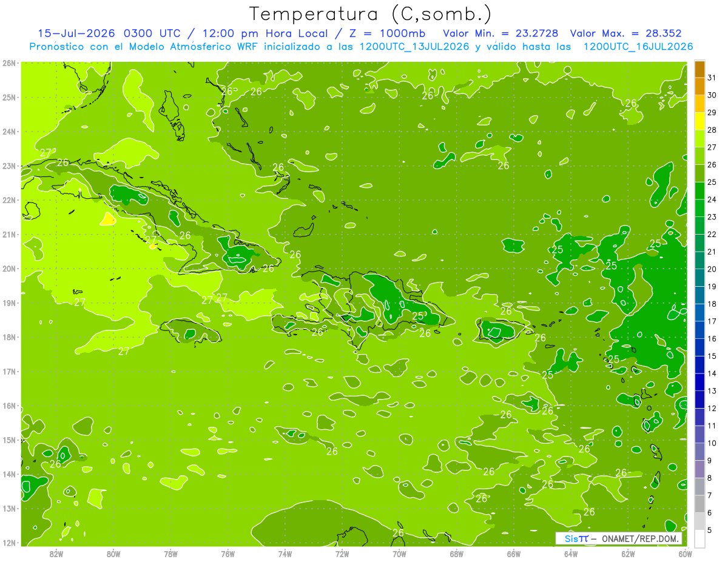Select the '76W' longitude label
Screen dimensions: 728x562
228,554
